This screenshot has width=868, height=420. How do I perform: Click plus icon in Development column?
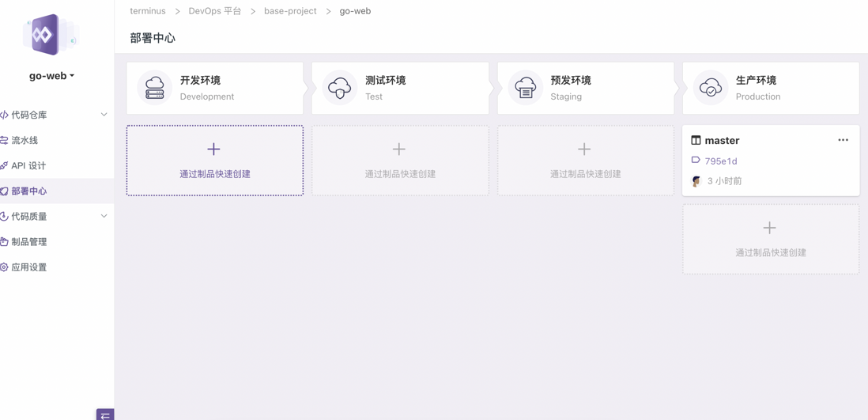coord(213,149)
